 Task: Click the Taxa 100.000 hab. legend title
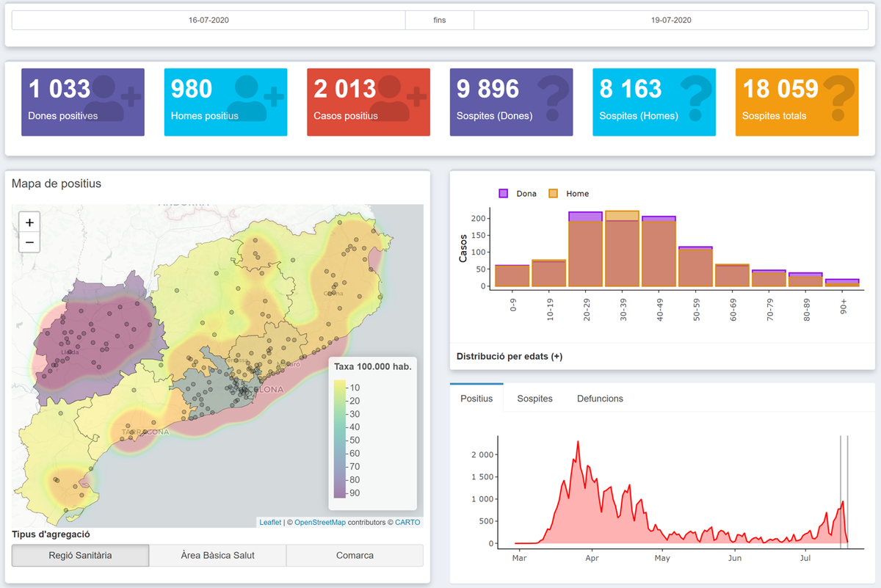point(372,366)
